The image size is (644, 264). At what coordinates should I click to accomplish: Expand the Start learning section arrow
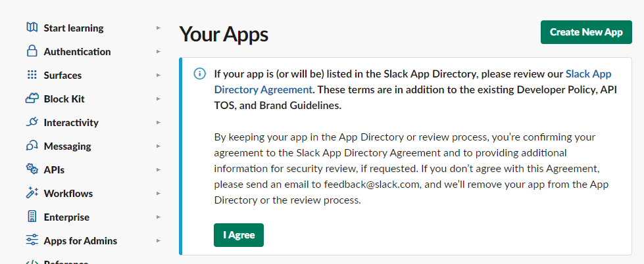(159, 28)
